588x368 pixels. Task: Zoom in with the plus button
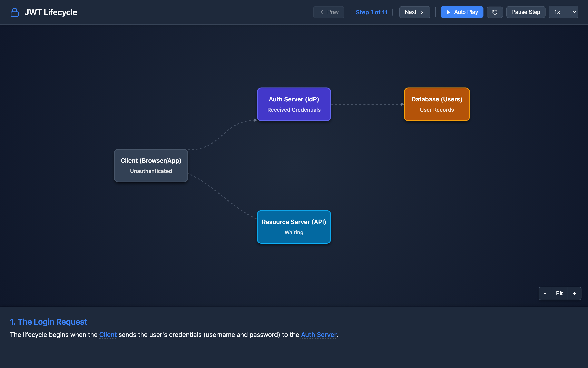(574, 293)
